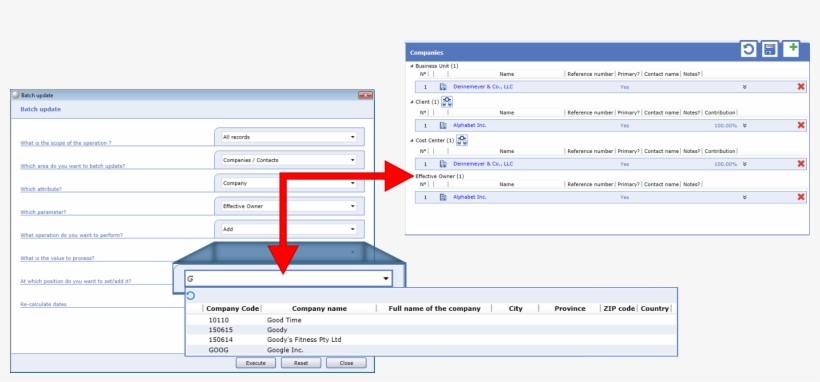Refresh the company lookup list with circular arrow
Image resolution: width=820 pixels, height=382 pixels.
click(191, 296)
